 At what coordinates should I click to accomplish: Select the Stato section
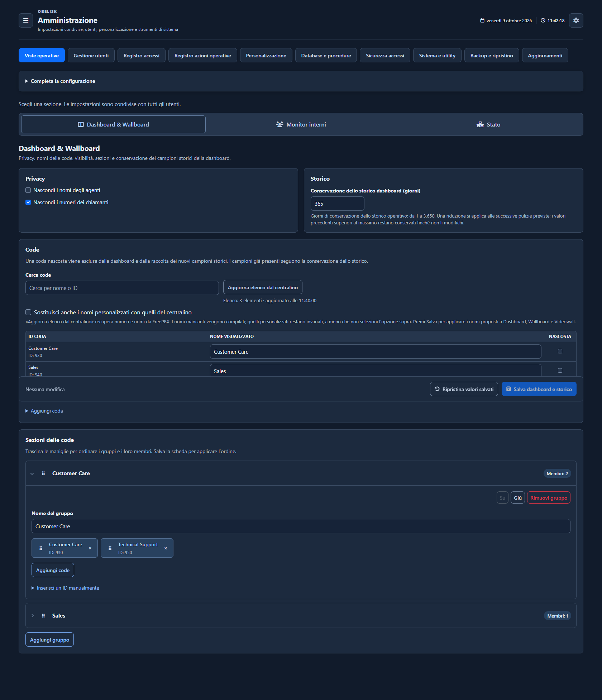(x=488, y=125)
